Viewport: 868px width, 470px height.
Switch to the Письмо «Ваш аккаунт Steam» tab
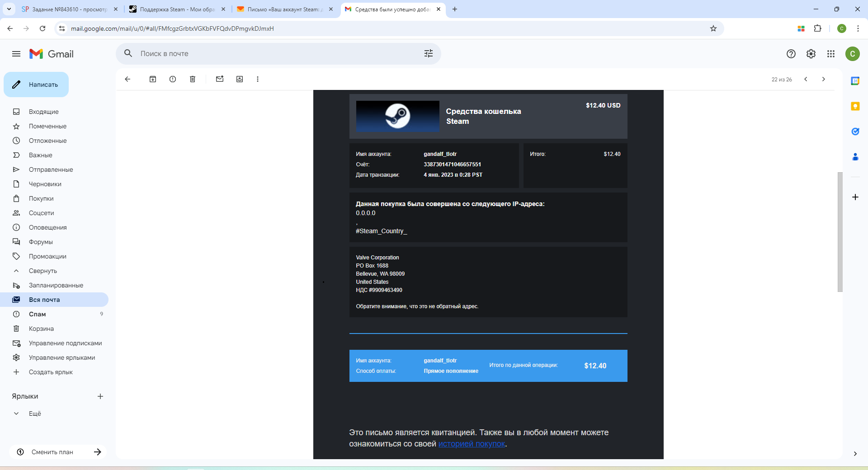[284, 9]
